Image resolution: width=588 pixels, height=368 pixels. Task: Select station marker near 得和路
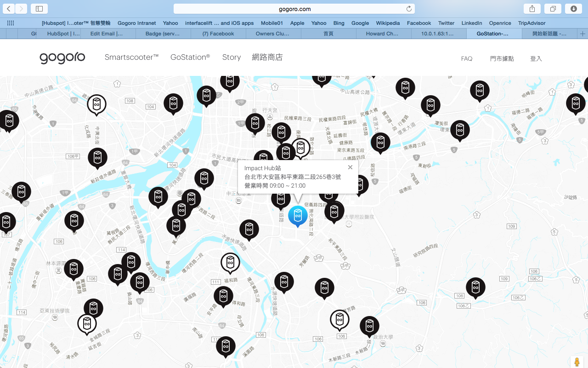223,297
